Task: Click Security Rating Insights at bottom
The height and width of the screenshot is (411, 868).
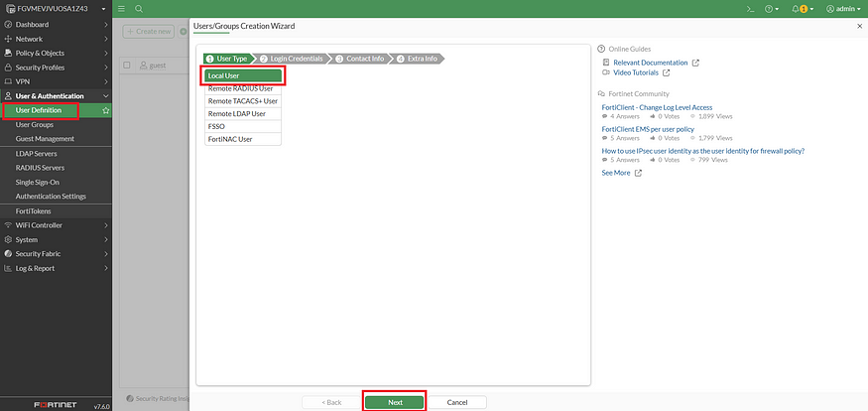Action: coord(158,398)
